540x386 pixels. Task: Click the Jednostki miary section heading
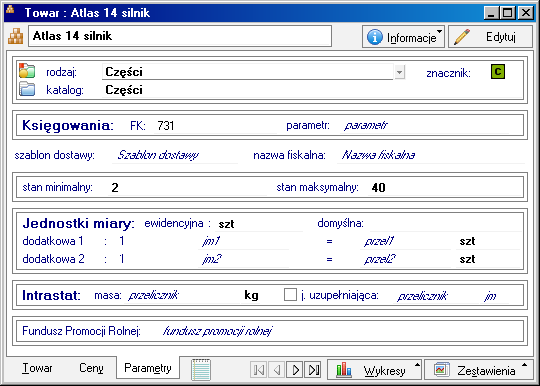pos(79,223)
